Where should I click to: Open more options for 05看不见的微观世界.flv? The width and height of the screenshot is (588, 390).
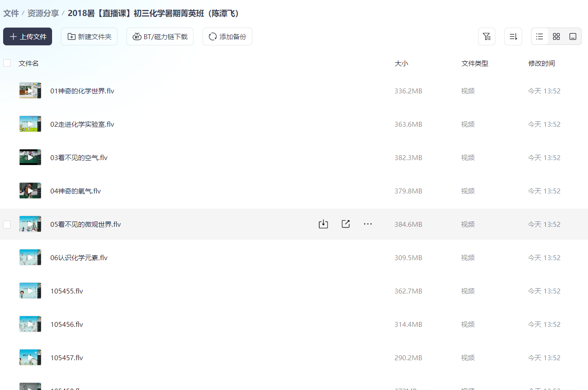tap(368, 224)
